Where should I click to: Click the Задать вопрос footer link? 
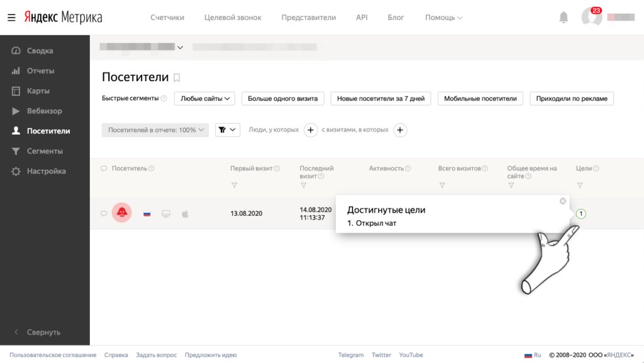[156, 355]
